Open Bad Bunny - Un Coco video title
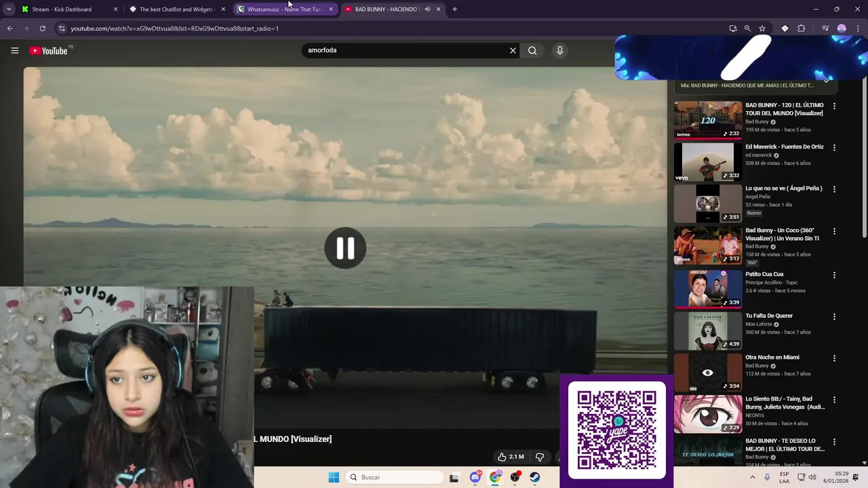 783,235
